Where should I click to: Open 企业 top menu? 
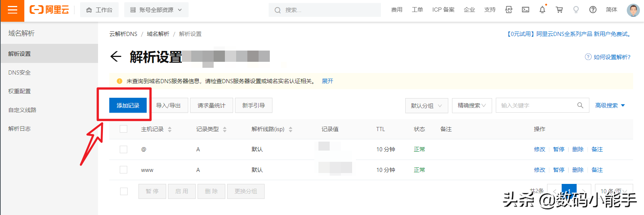pos(469,10)
